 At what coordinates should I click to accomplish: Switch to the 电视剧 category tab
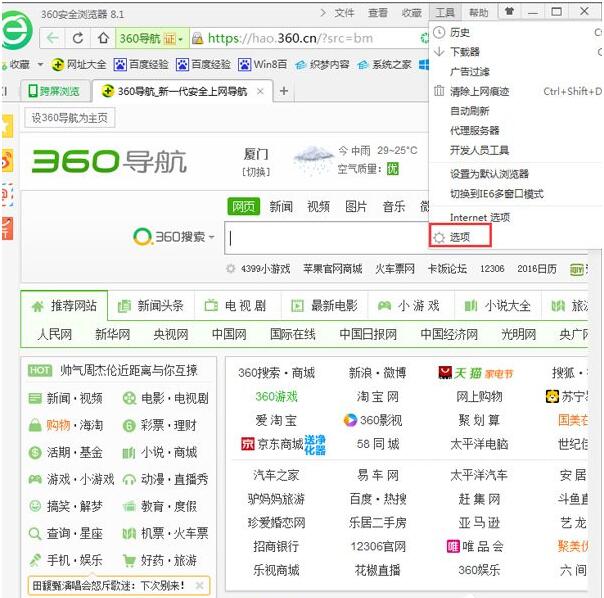(x=237, y=306)
